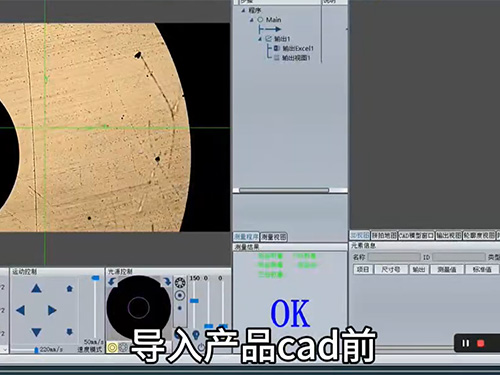Image resolution: width=500 pixels, height=375 pixels.
Task: Click the 速度模式 label
Action: tap(90, 349)
